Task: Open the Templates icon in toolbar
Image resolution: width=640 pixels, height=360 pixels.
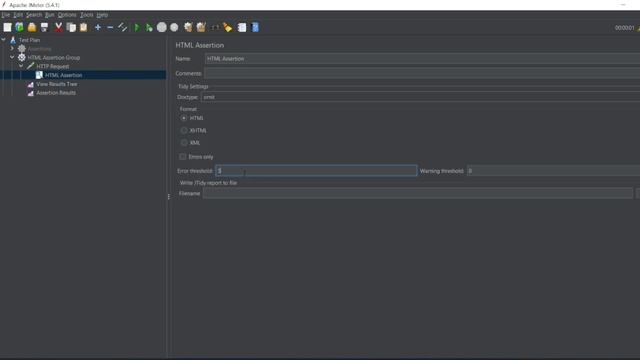Action: point(19,27)
